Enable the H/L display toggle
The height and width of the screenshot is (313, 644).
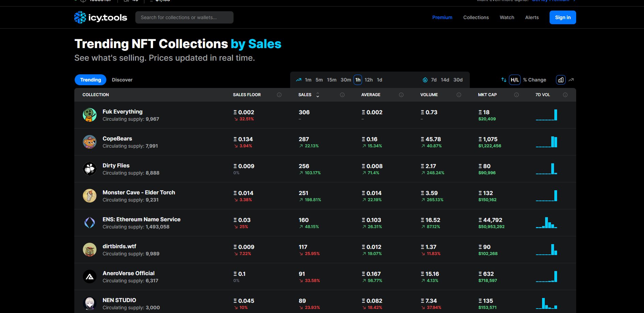click(x=515, y=80)
